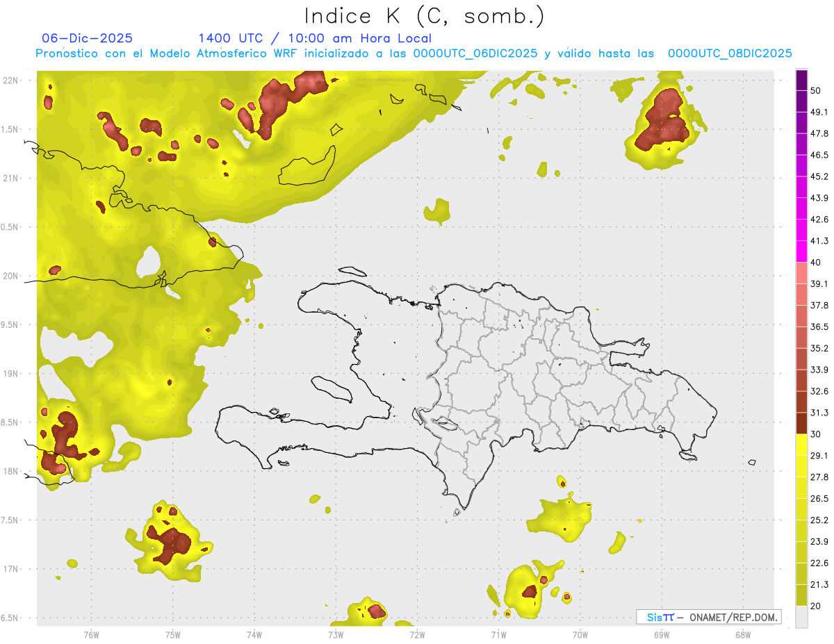Click the '73W' longitude label
834x644 pixels.
[336, 634]
